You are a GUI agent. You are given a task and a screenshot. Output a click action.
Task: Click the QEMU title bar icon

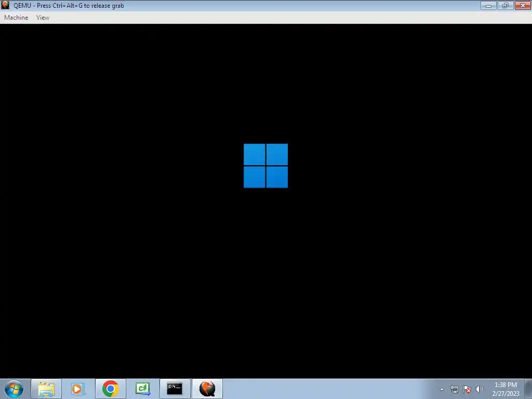(x=5, y=5)
